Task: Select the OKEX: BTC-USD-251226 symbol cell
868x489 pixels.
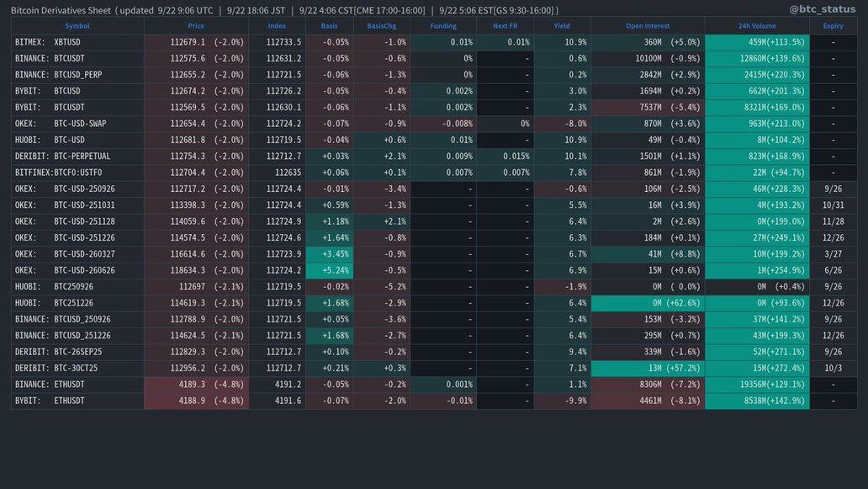Action: coord(77,237)
